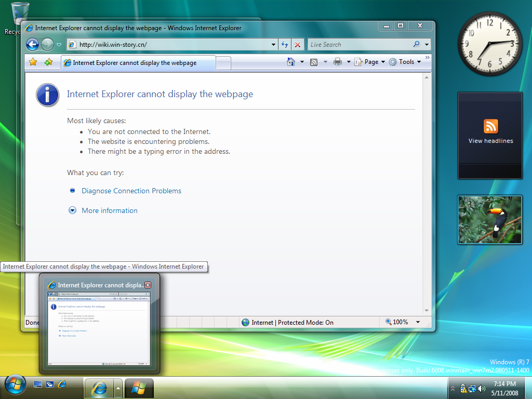532x399 pixels.
Task: Click the Print toolbar icon
Action: click(338, 62)
